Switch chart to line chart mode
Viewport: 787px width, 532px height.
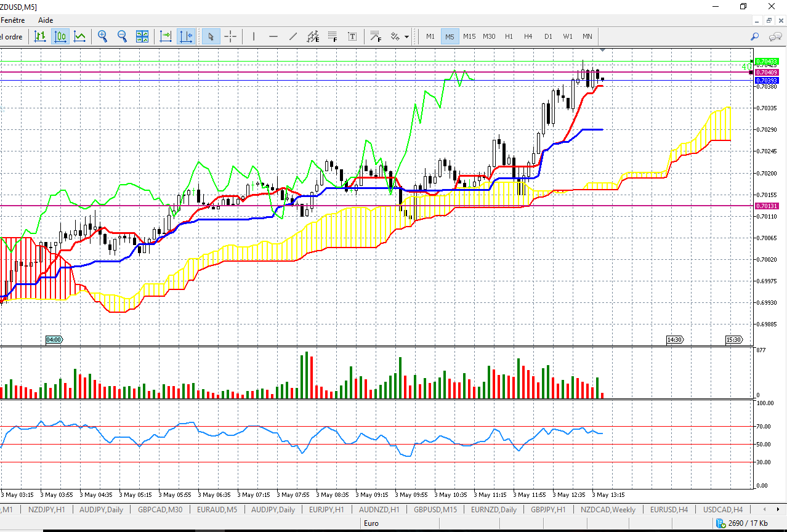(80, 36)
